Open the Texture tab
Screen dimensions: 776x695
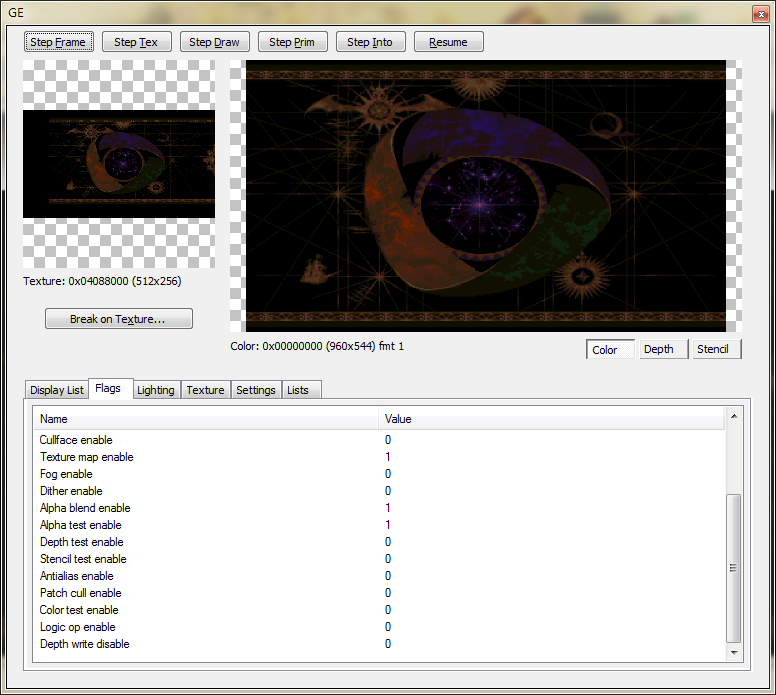(205, 390)
